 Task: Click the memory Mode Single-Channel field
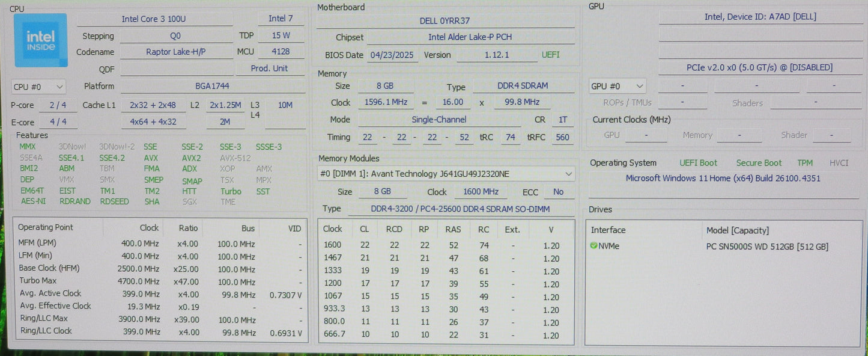(439, 120)
